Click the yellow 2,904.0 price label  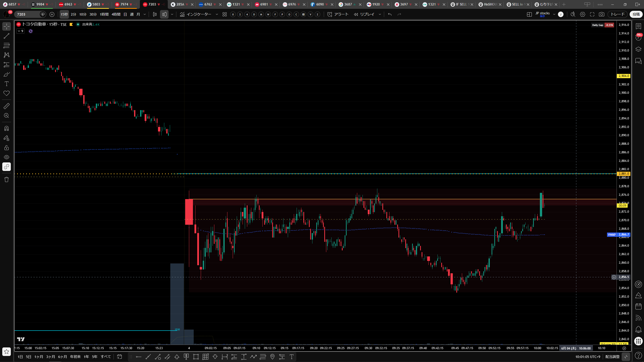click(x=624, y=76)
